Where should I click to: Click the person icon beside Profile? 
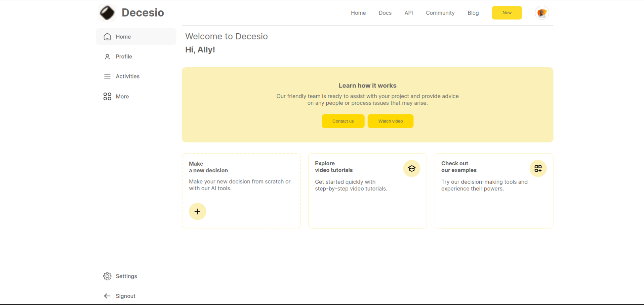pos(107,57)
